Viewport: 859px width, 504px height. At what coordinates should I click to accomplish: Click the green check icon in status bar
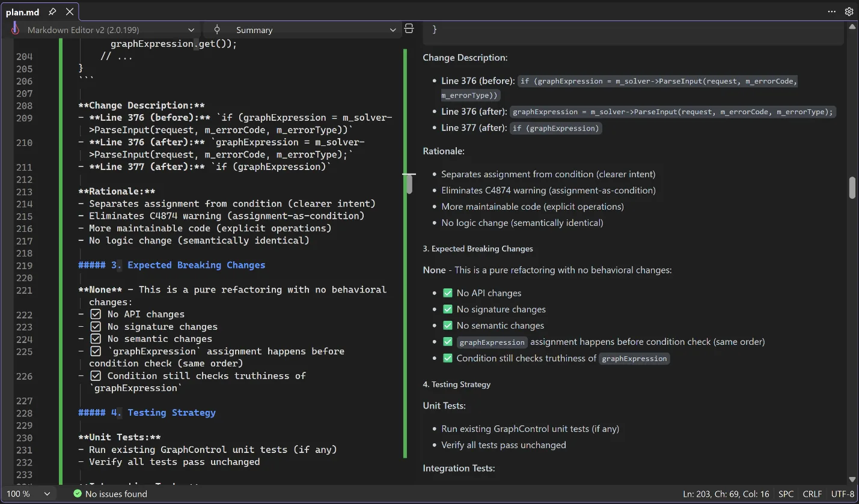point(77,493)
